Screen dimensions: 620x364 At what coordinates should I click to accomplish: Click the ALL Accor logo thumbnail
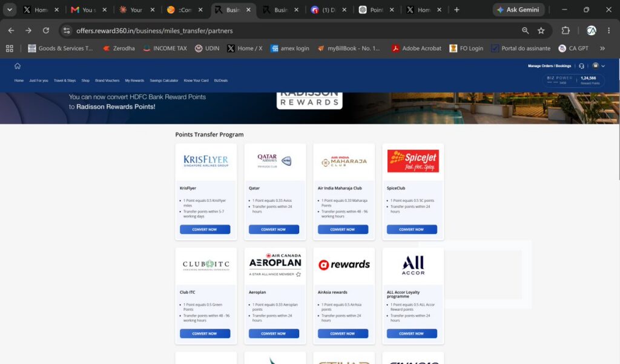413,265
